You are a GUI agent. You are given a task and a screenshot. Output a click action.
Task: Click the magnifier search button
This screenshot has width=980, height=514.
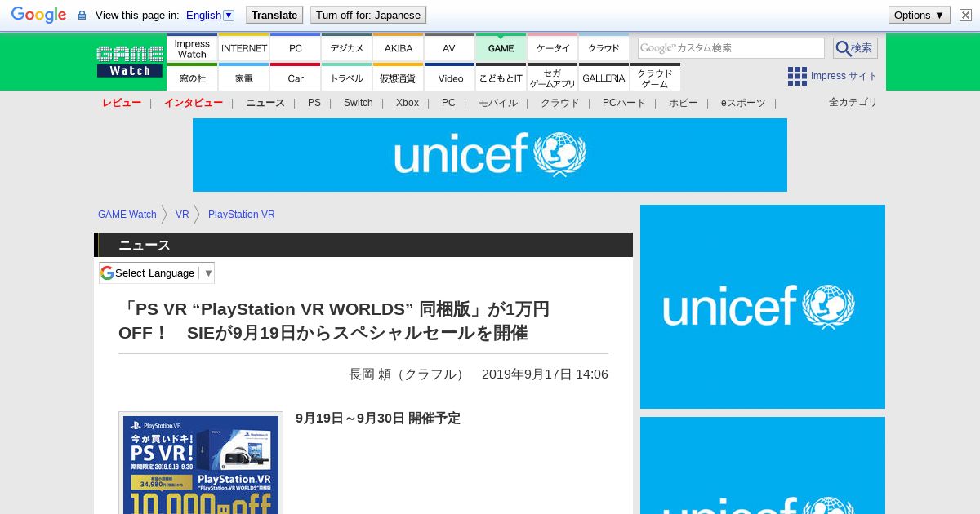(x=855, y=48)
